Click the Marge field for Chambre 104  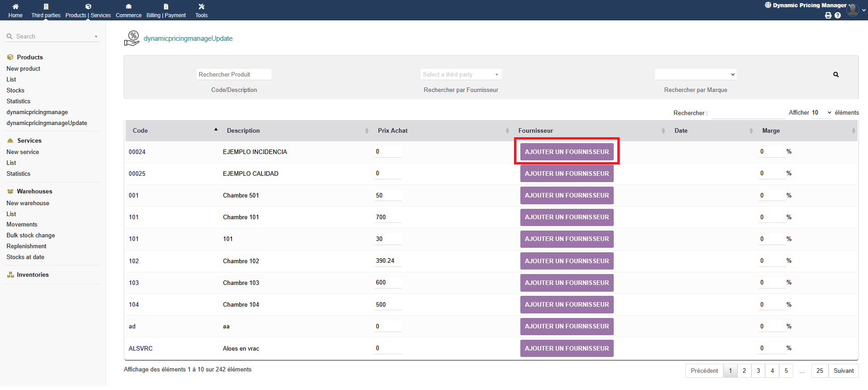[x=771, y=304]
